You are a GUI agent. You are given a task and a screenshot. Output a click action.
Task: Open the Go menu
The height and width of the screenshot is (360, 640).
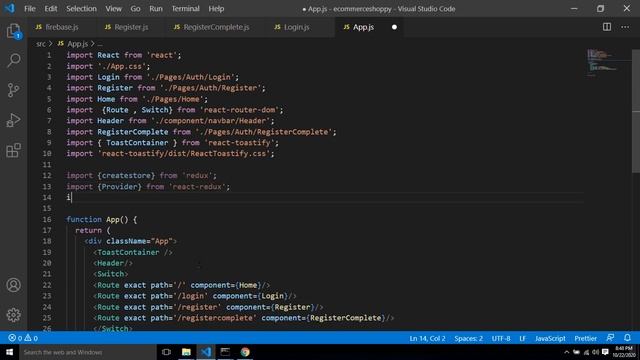(x=135, y=9)
